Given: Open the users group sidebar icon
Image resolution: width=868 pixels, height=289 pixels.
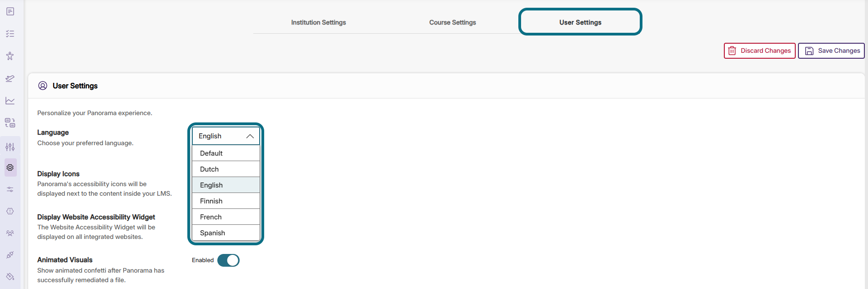Looking at the screenshot, I should tap(10, 233).
